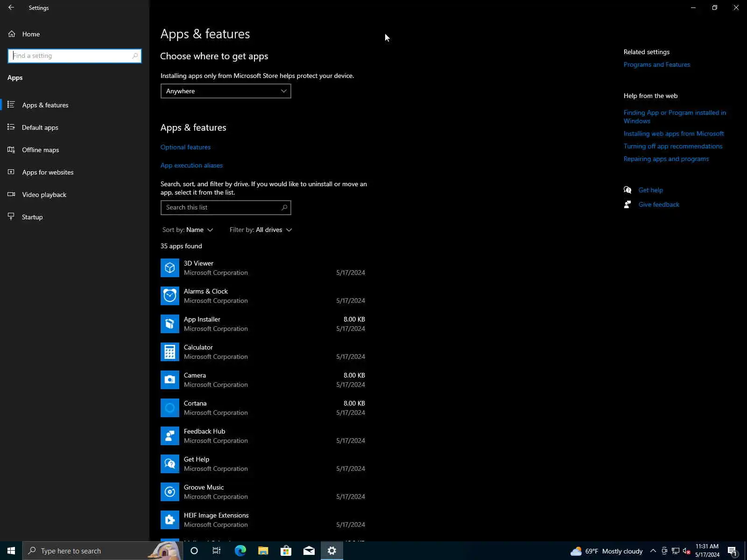Viewport: 747px width, 560px height.
Task: Click the Get Help app name in list
Action: pyautogui.click(x=197, y=459)
